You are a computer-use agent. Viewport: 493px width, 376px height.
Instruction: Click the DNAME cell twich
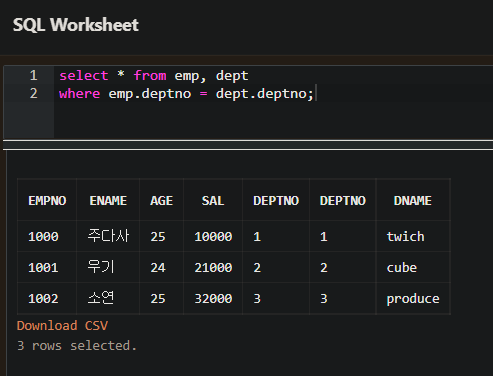(x=413, y=236)
